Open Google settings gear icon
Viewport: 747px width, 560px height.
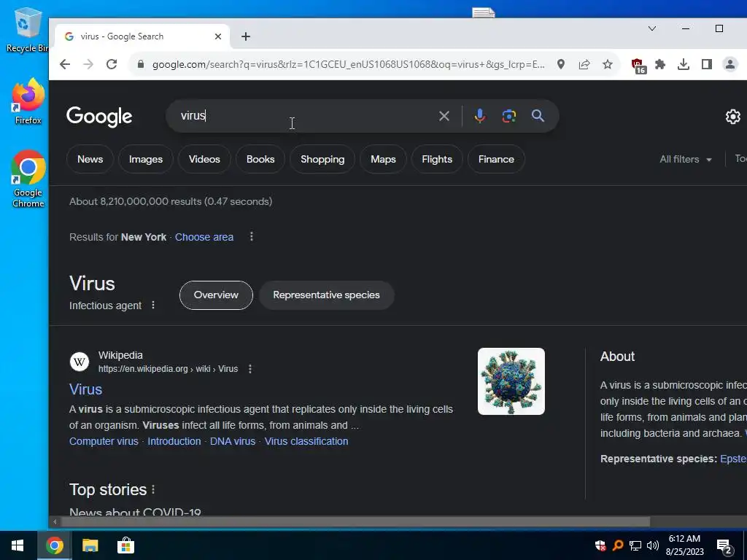pos(732,116)
